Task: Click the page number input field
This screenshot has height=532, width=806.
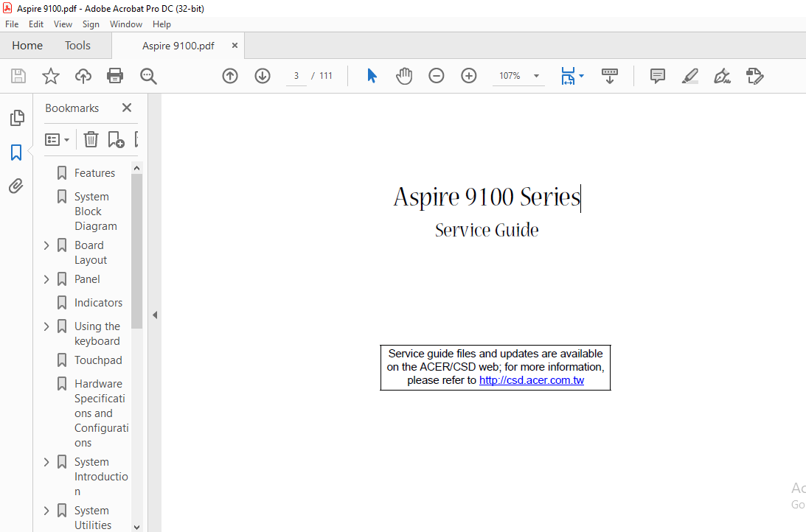Action: [296, 76]
